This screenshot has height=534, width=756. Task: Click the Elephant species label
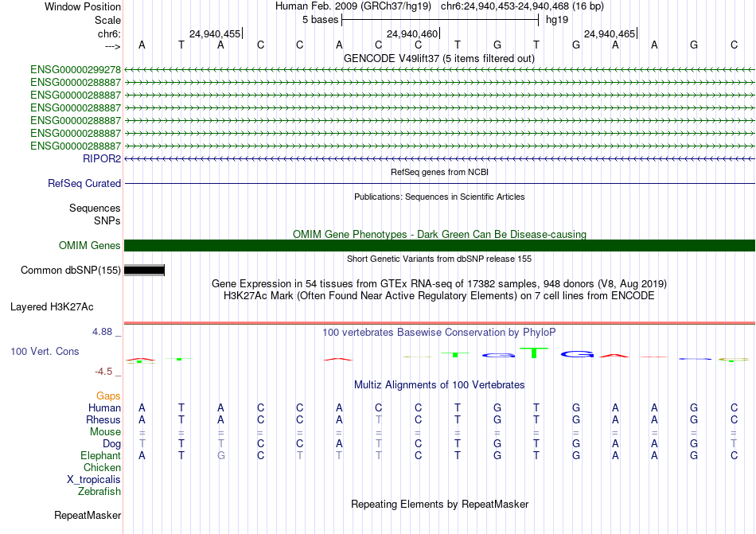click(x=100, y=456)
